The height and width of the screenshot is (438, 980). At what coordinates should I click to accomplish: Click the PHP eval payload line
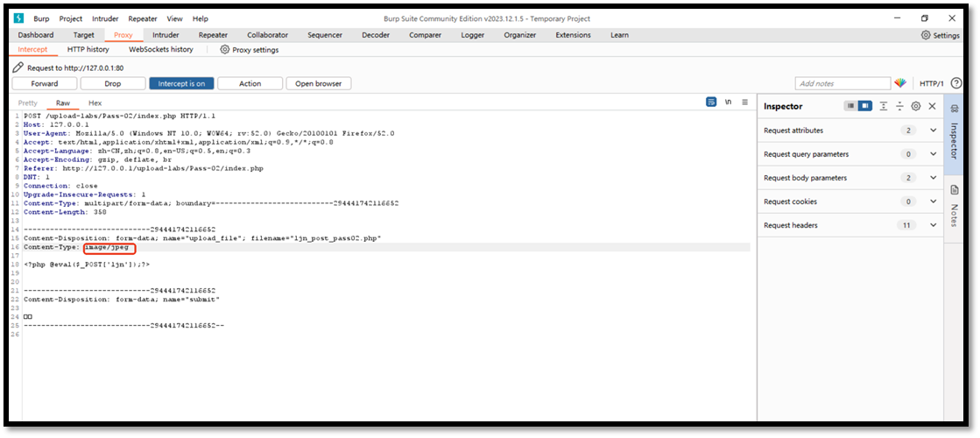click(x=87, y=265)
